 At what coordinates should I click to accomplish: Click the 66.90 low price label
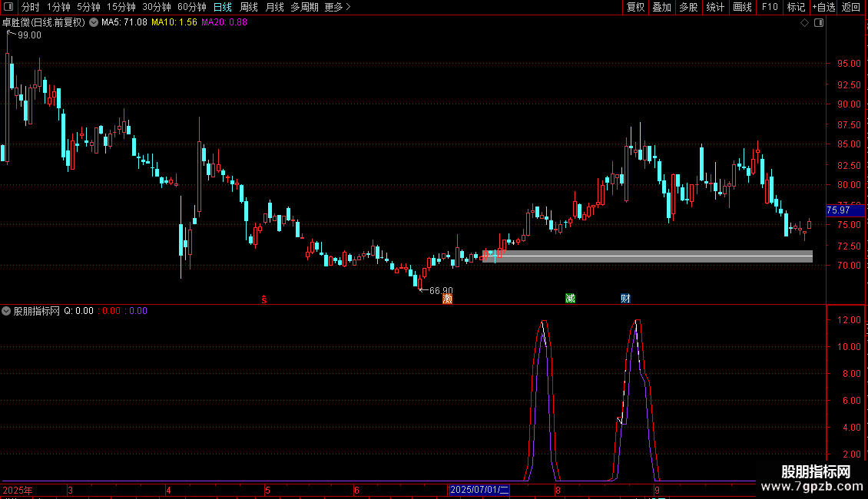coord(441,290)
